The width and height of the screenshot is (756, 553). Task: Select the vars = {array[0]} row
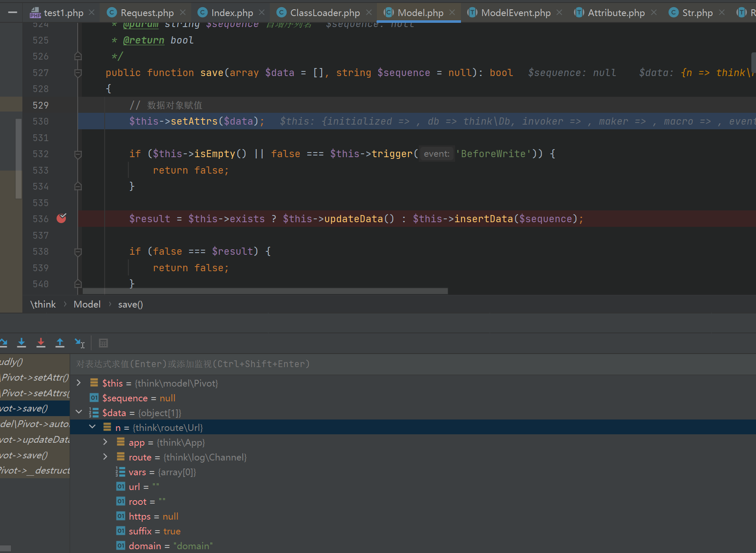pos(413,472)
